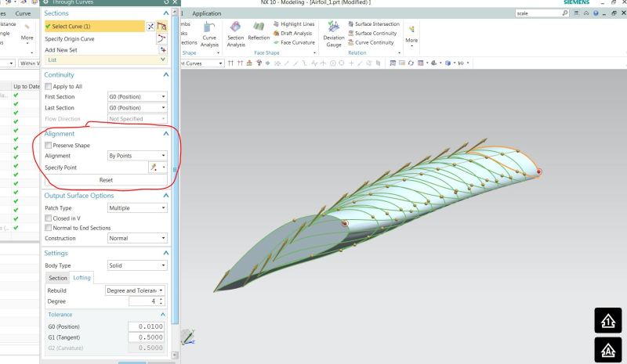This screenshot has width=627, height=364.
Task: Run the Draft Analysis command
Action: click(292, 33)
